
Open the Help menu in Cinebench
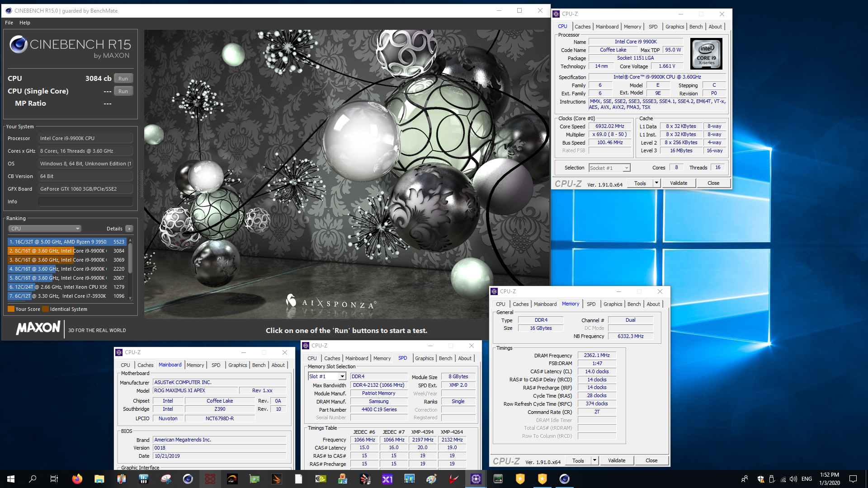click(x=25, y=23)
